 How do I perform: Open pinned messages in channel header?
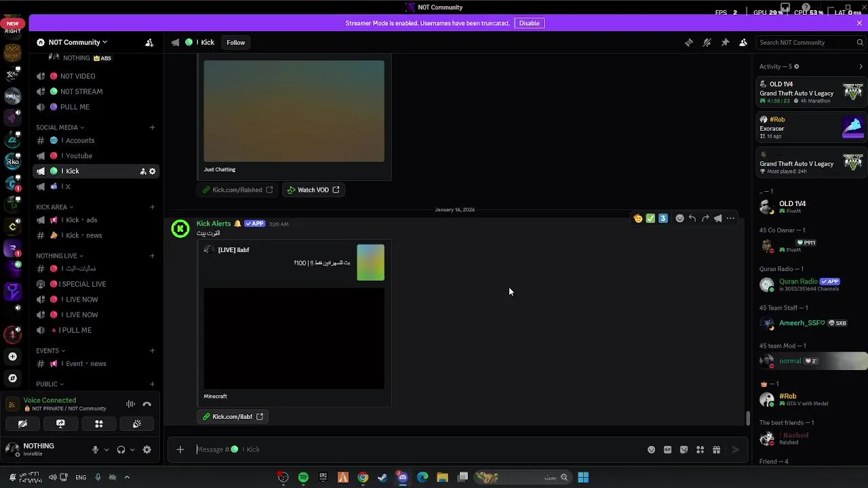(x=725, y=42)
